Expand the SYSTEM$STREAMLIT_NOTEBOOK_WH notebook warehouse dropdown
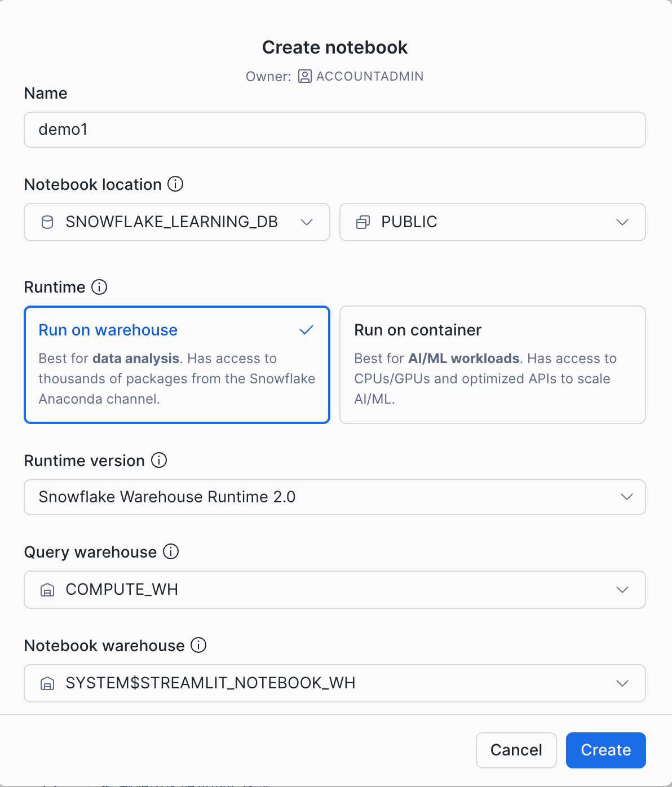Viewport: 672px width, 787px height. (334, 683)
